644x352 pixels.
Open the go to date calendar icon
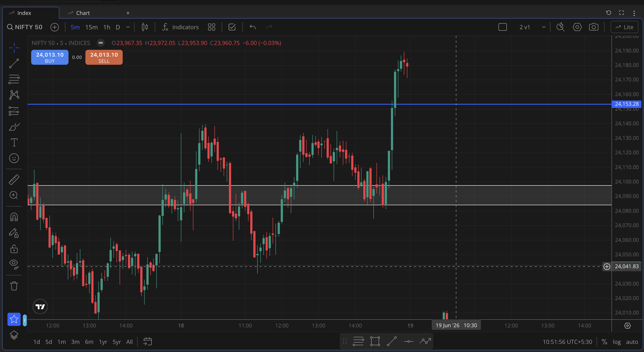click(148, 341)
